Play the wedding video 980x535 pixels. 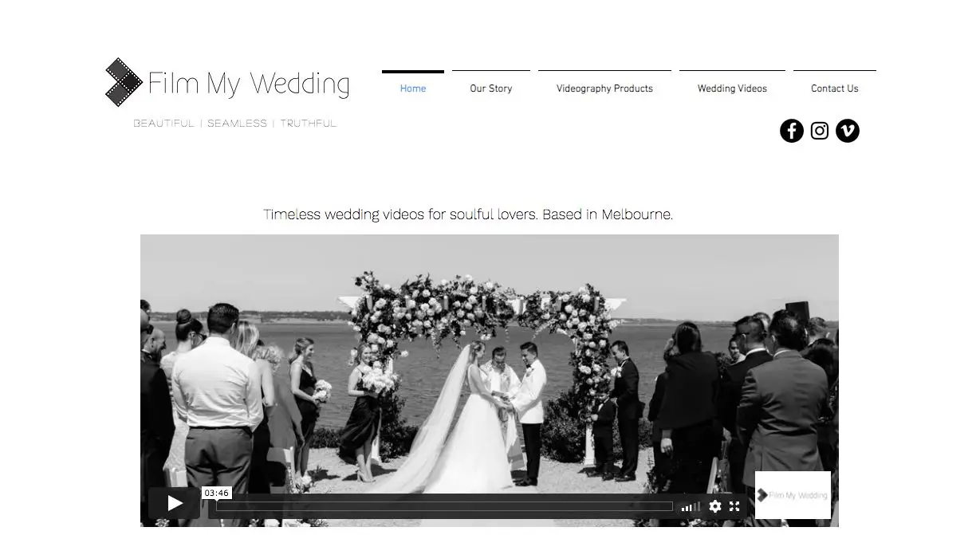pyautogui.click(x=175, y=503)
